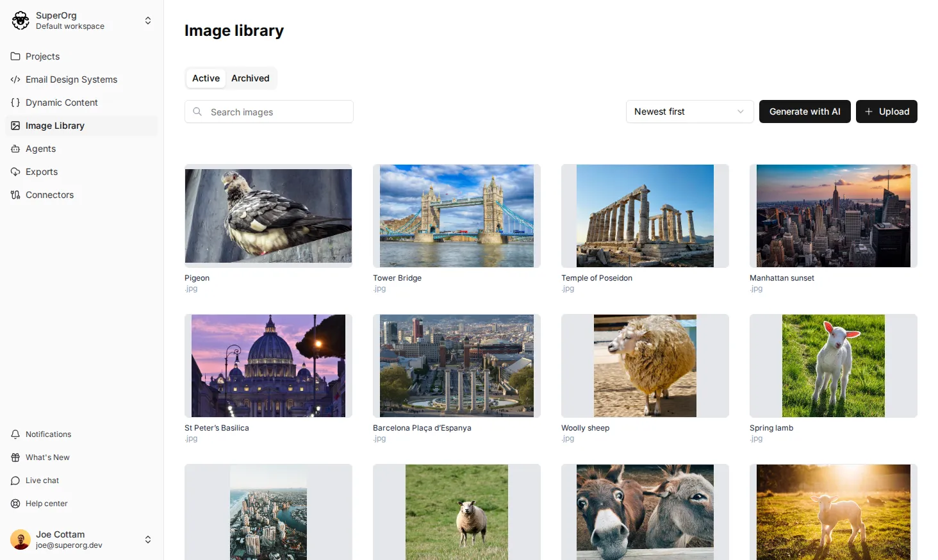
Task: Expand the Joe Cottam account menu chevron
Action: (148, 539)
